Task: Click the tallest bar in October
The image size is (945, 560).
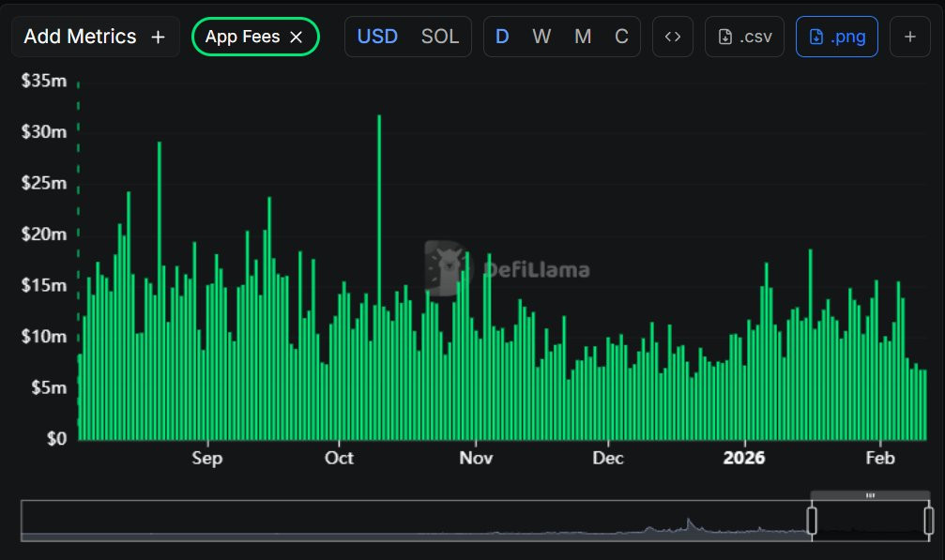Action: [x=379, y=277]
